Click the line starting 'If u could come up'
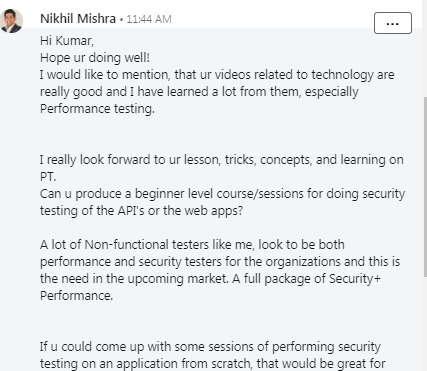 (x=210, y=347)
